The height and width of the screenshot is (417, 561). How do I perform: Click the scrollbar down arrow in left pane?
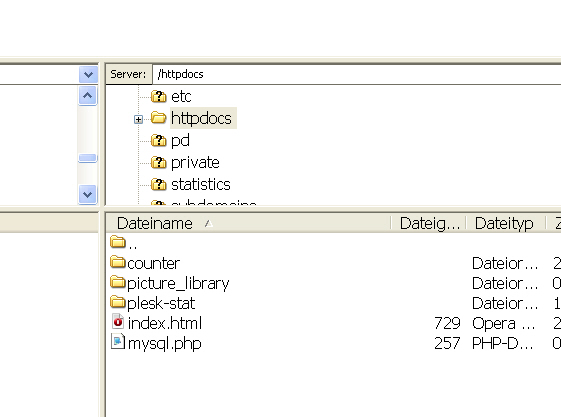tap(88, 195)
